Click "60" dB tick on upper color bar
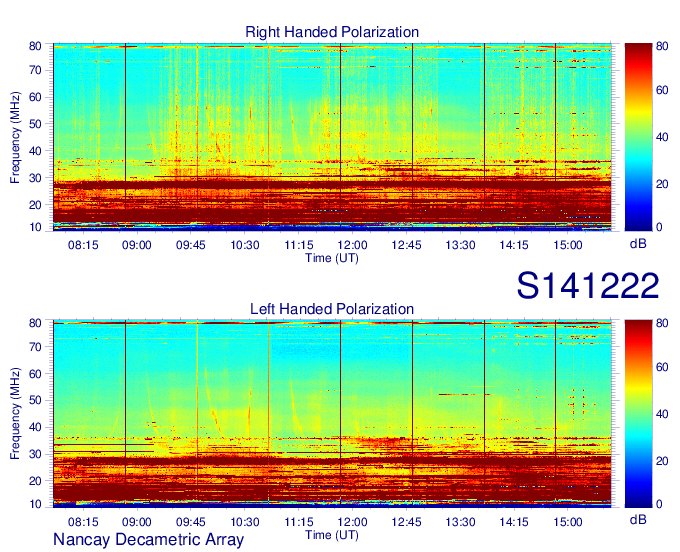680x552 pixels. 662,90
